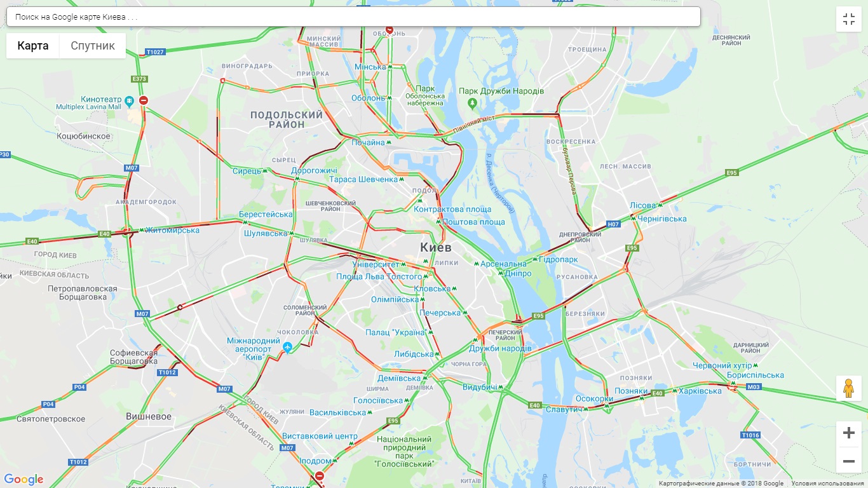Select the Kyiv International Airport marker
The image size is (868, 488).
(288, 347)
